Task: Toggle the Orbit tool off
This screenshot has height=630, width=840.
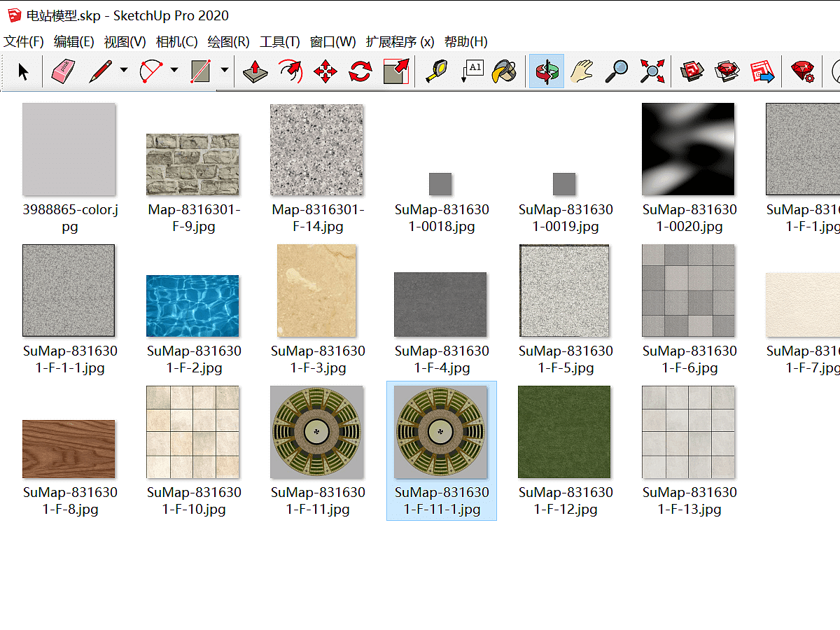Action: point(546,71)
